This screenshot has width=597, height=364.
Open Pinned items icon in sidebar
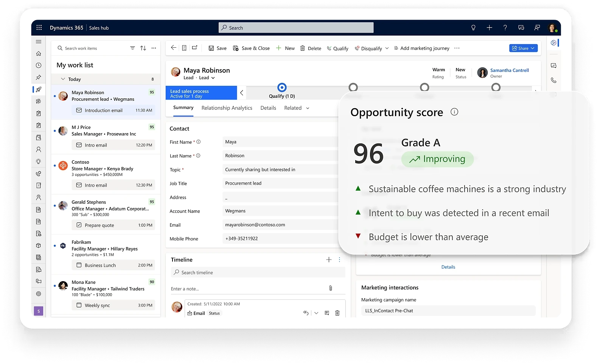(x=39, y=77)
